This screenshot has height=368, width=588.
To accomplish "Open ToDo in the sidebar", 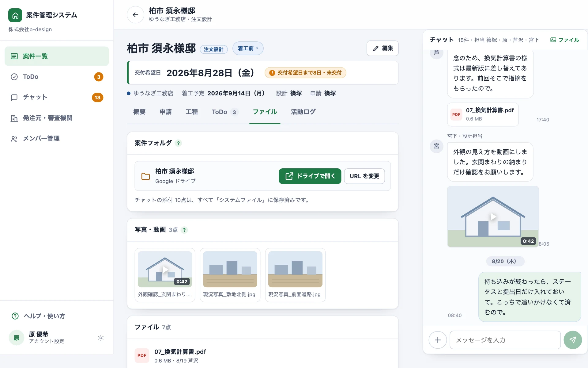I will click(x=57, y=77).
